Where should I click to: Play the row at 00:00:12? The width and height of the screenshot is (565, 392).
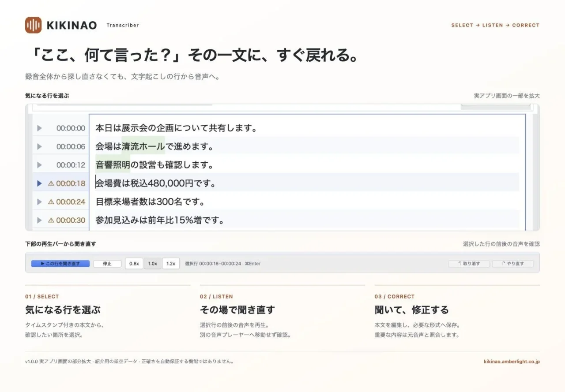point(39,165)
